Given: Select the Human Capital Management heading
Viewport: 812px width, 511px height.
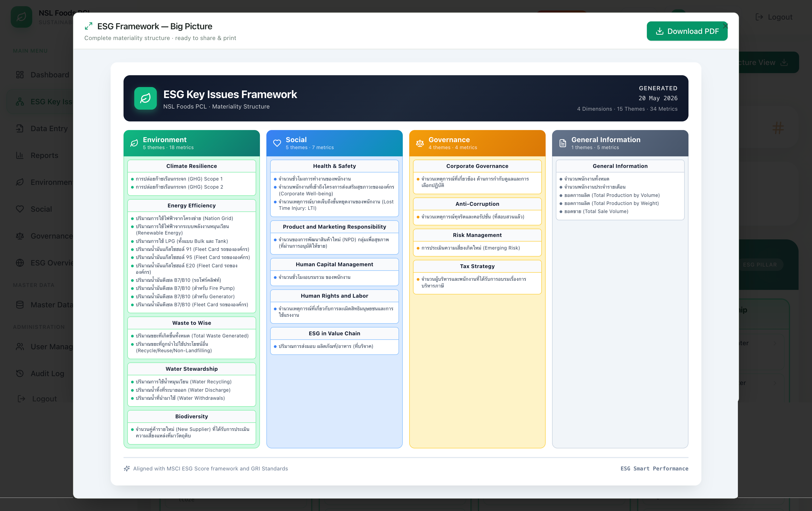Looking at the screenshot, I should pyautogui.click(x=334, y=264).
